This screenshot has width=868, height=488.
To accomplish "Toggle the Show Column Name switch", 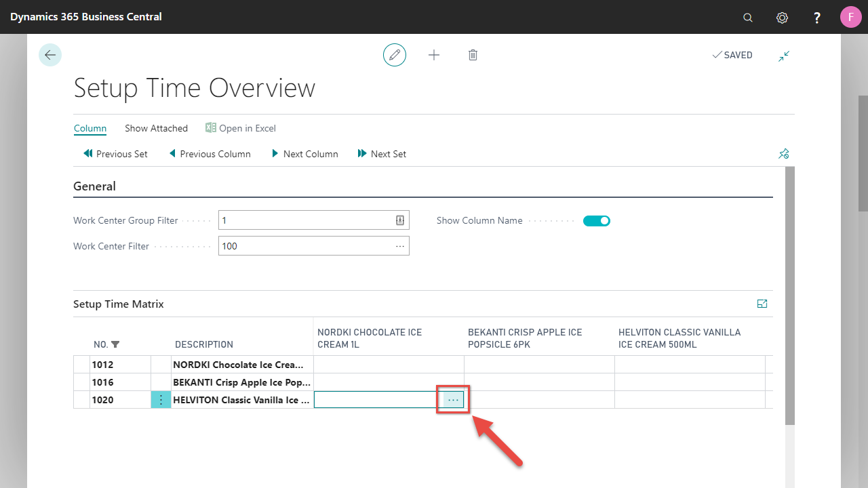I will (x=597, y=220).
